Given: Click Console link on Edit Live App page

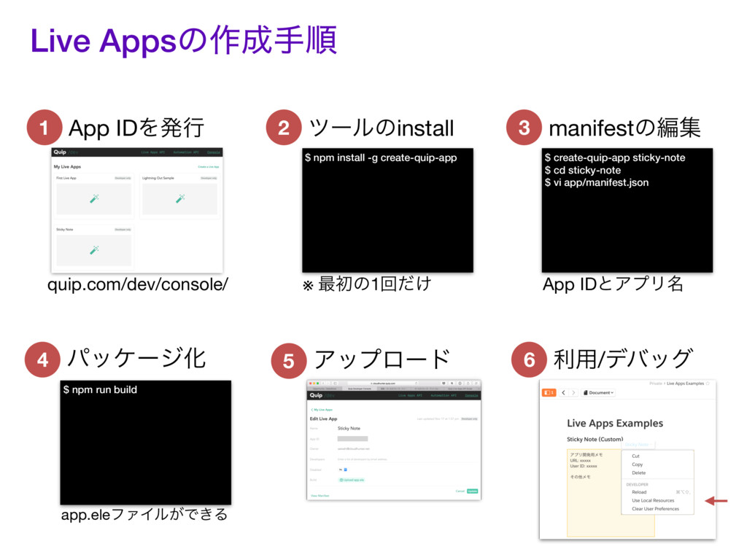Looking at the screenshot, I should [471, 395].
